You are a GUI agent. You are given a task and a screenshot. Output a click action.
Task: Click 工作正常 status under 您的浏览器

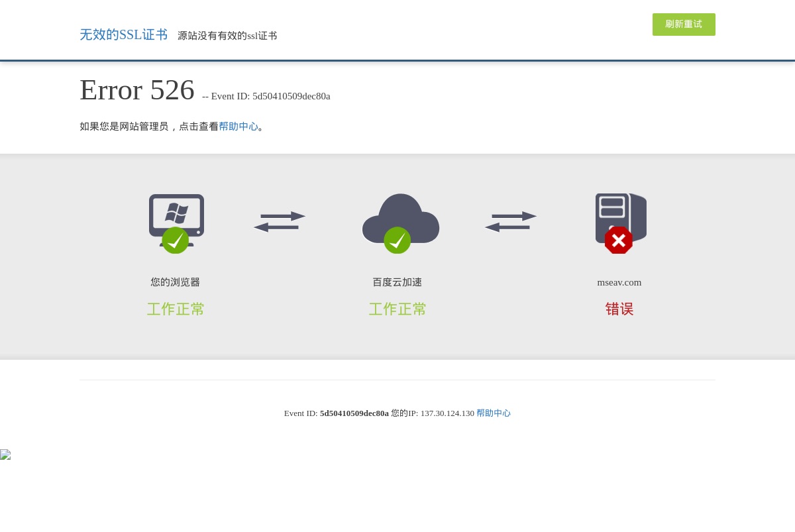tap(176, 309)
